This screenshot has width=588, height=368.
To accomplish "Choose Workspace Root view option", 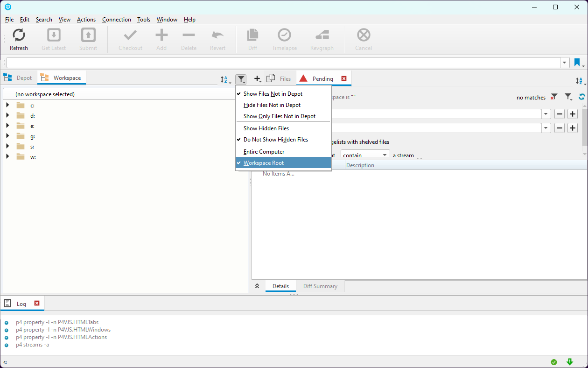I will [x=284, y=163].
